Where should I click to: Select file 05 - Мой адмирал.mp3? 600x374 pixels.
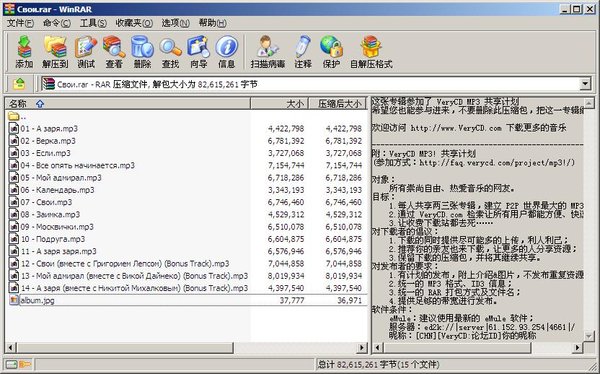61,178
